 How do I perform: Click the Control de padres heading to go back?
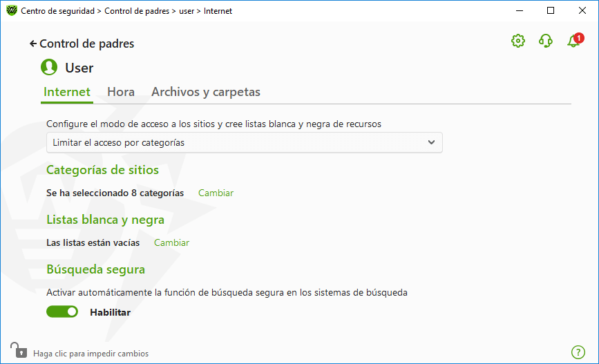click(x=87, y=44)
